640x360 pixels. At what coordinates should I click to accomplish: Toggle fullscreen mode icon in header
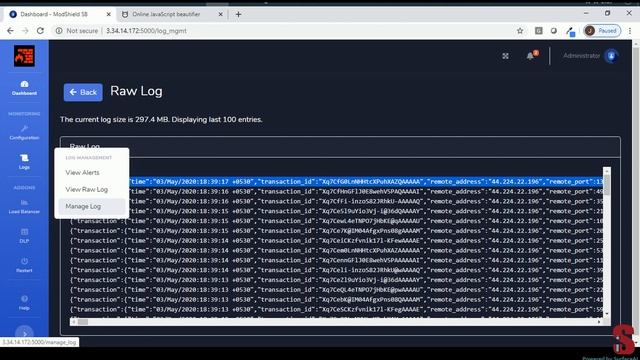(505, 56)
